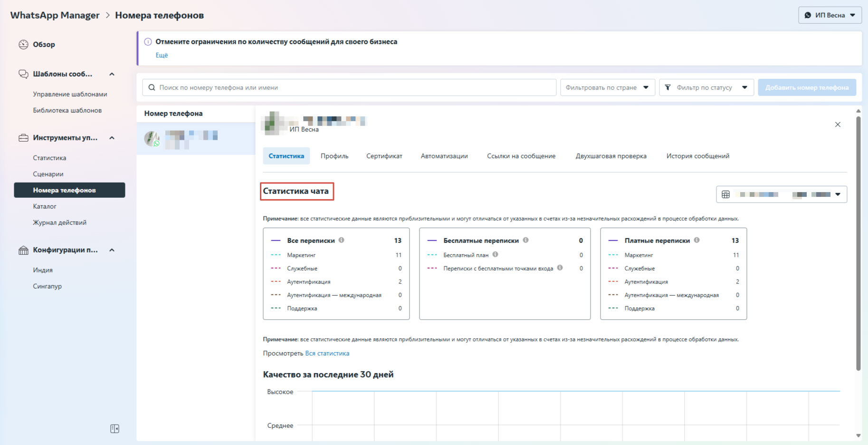Viewport: 868px width, 445px height.
Task: Click the Вся статистика link
Action: (327, 353)
